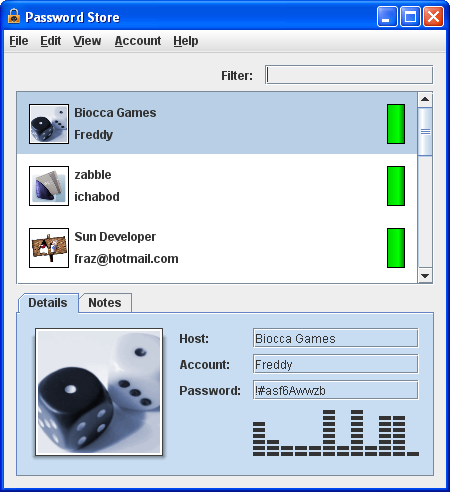This screenshot has height=492, width=450.
Task: Click the green strength bar for Biocca Games
Action: (x=396, y=124)
